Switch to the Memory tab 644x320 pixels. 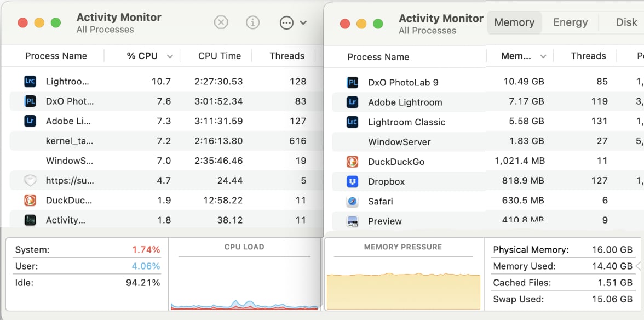pos(514,22)
